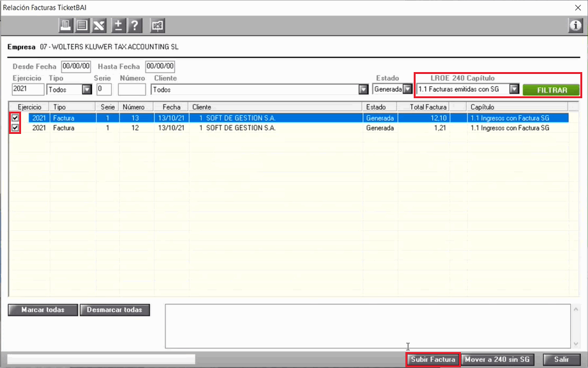Uncheck the checkbox for invoice number 13
Viewport: 588px width, 368px height.
click(x=15, y=117)
